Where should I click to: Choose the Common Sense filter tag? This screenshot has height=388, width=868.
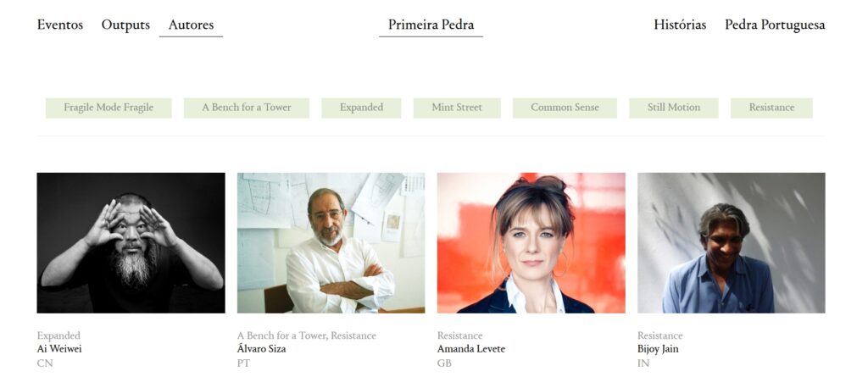[x=565, y=108]
